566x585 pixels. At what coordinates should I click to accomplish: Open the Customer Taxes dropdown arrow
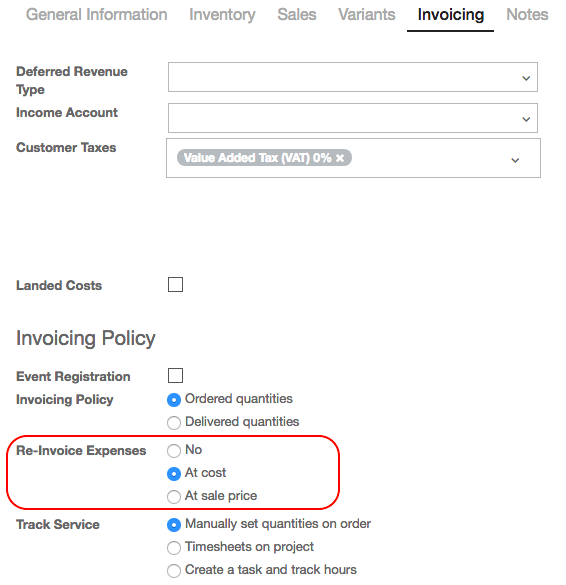coord(515,160)
